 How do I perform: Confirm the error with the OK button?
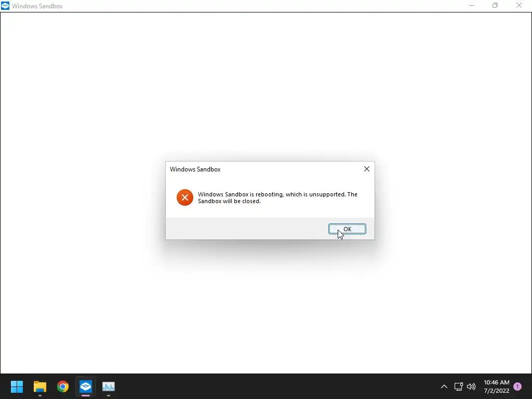click(347, 229)
